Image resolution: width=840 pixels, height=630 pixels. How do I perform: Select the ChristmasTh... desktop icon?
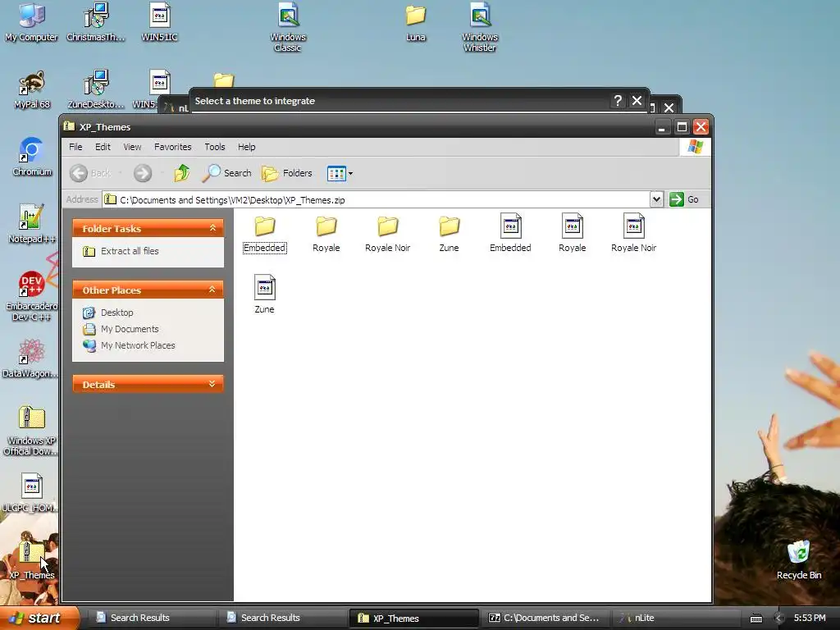pos(96,22)
